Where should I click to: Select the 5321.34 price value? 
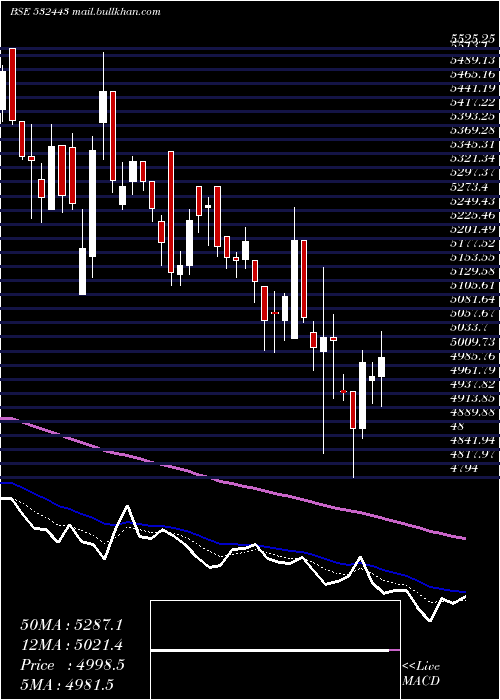click(472, 158)
